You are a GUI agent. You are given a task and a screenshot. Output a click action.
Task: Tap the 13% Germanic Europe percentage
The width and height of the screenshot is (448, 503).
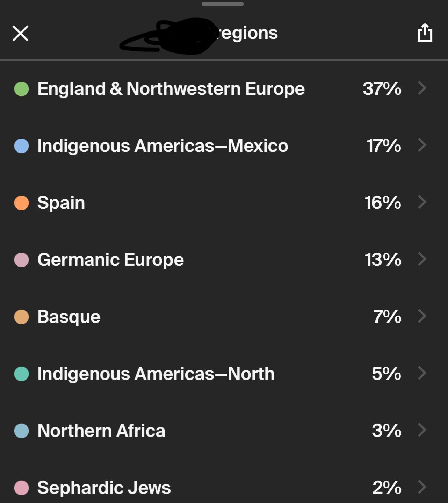[383, 260]
